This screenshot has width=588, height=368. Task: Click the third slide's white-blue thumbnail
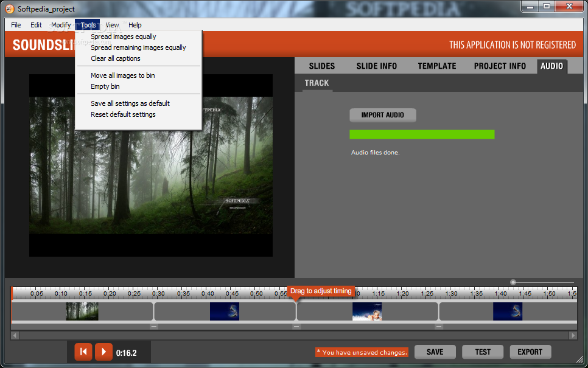tap(367, 311)
